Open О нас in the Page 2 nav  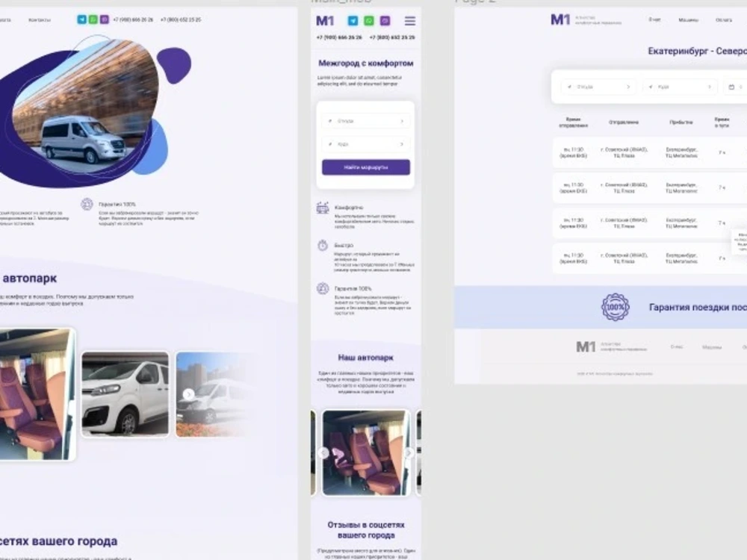click(x=654, y=19)
